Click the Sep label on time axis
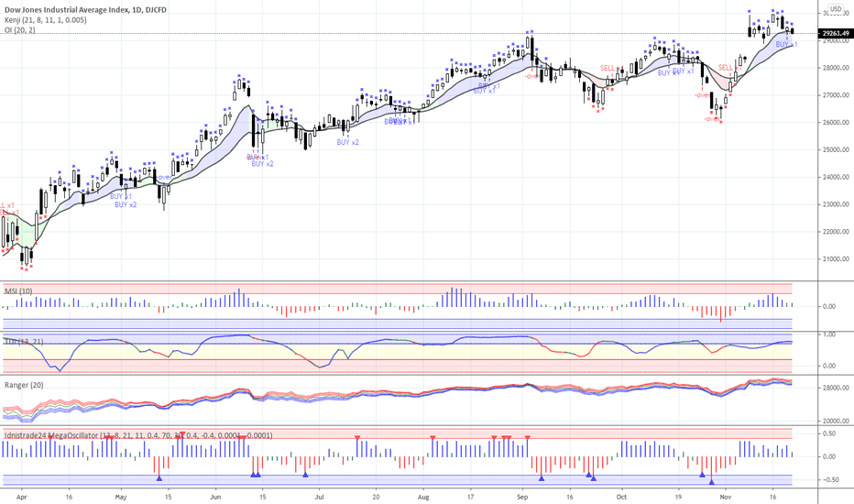The height and width of the screenshot is (504, 854). [x=522, y=497]
